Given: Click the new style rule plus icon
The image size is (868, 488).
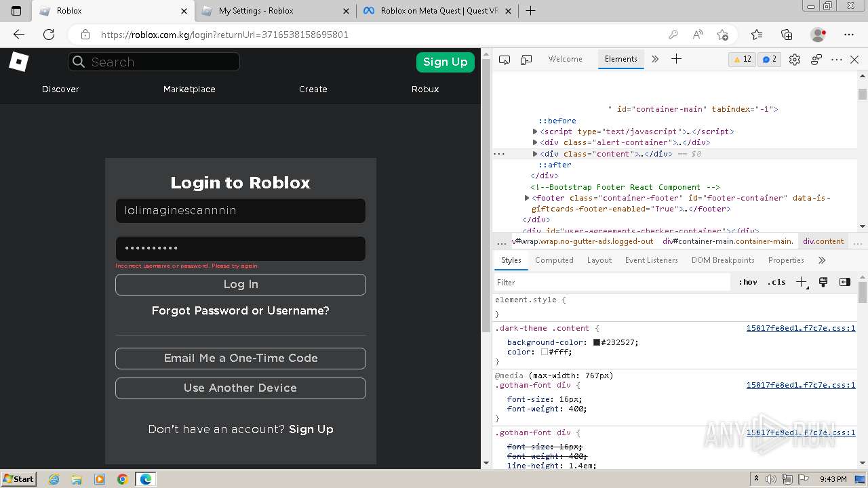Looking at the screenshot, I should click(x=802, y=282).
